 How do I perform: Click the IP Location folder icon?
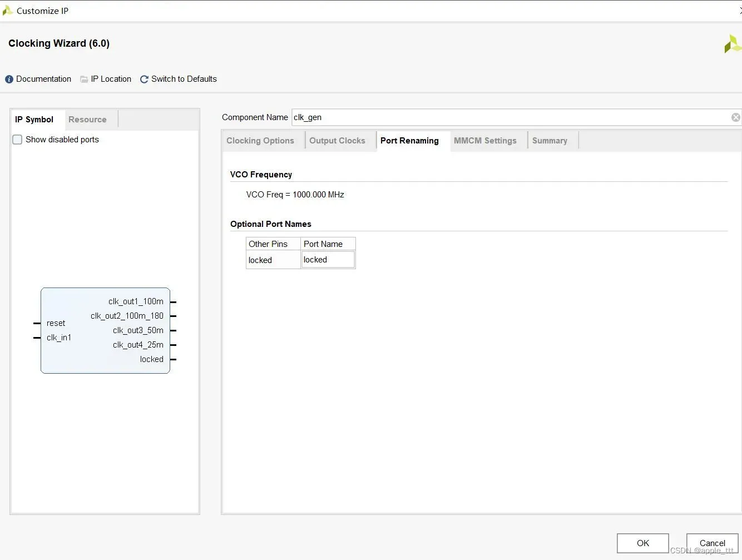pyautogui.click(x=84, y=80)
